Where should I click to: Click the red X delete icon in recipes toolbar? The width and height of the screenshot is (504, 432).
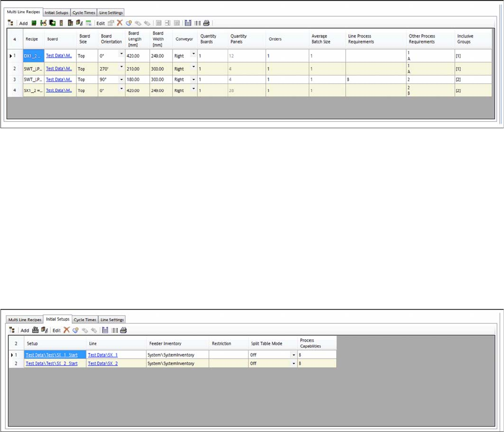[x=119, y=23]
